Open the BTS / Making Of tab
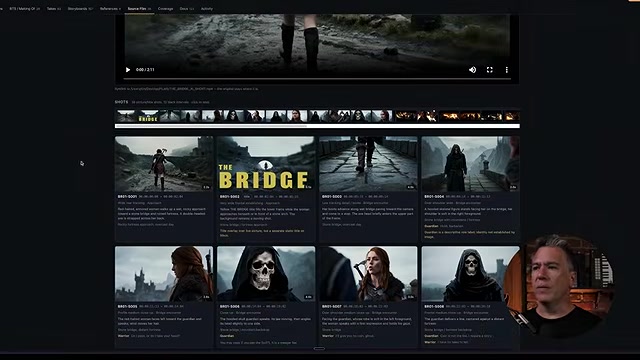 (x=24, y=9)
